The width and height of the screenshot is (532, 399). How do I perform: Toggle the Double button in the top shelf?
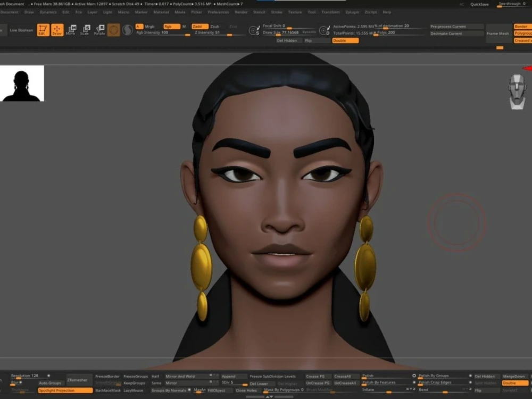click(345, 40)
